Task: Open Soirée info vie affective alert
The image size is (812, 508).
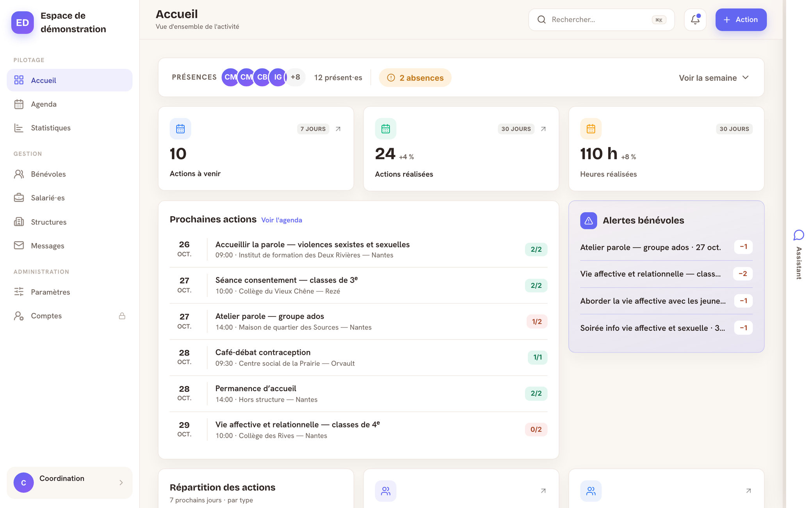Action: tap(666, 328)
